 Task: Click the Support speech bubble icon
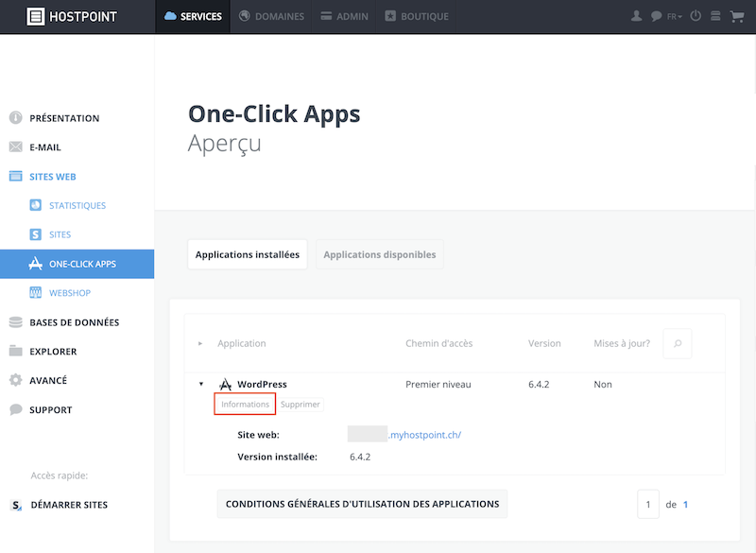(15, 409)
